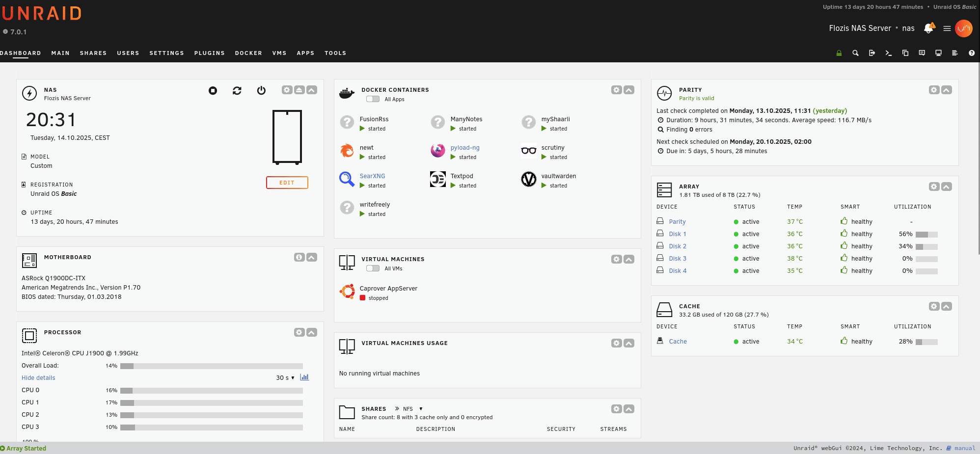
Task: Open the Main tab
Action: (60, 53)
